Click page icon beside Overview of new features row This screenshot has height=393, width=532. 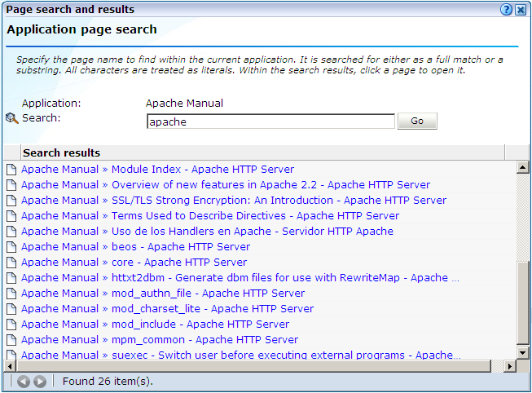[x=11, y=185]
